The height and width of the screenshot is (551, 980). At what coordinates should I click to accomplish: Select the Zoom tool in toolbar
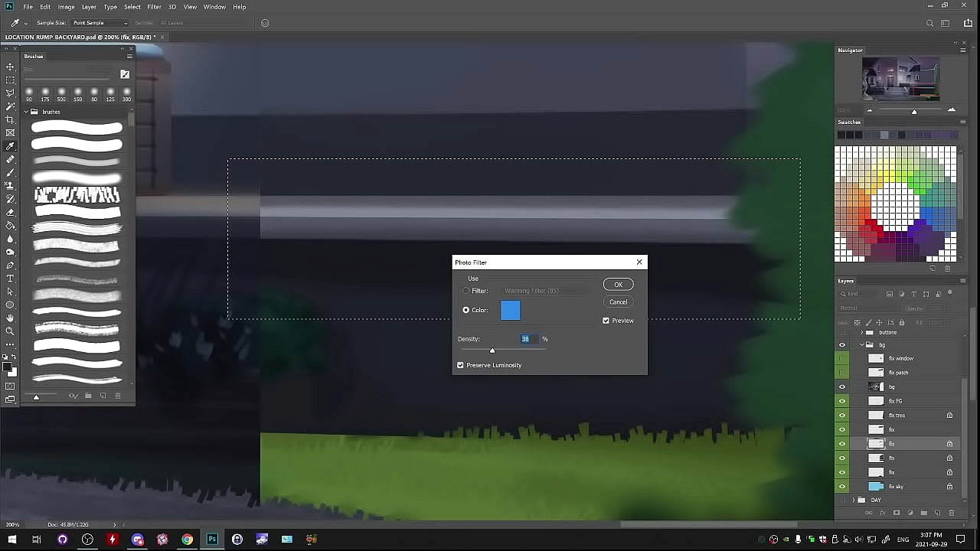pos(10,331)
